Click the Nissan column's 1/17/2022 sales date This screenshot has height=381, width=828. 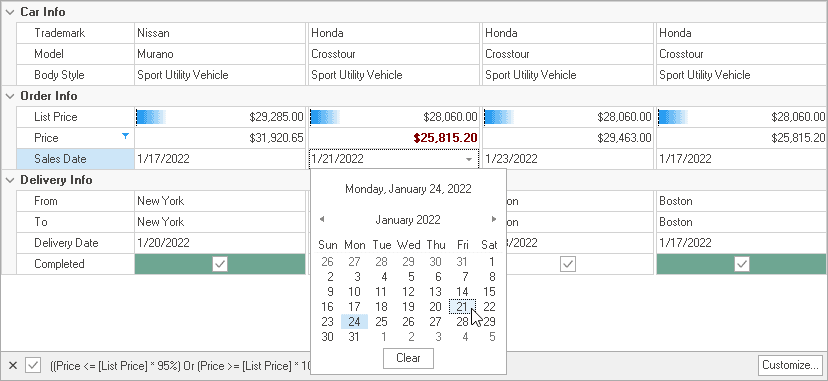pos(220,159)
